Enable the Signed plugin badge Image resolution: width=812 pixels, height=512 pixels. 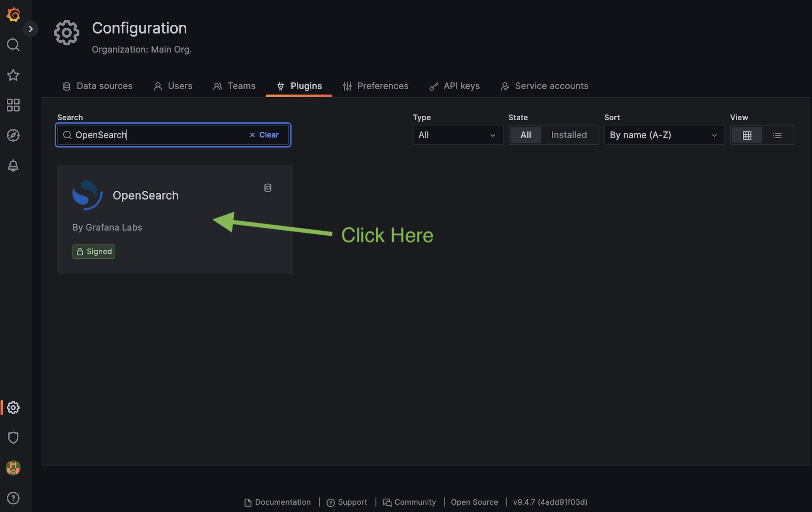click(93, 251)
